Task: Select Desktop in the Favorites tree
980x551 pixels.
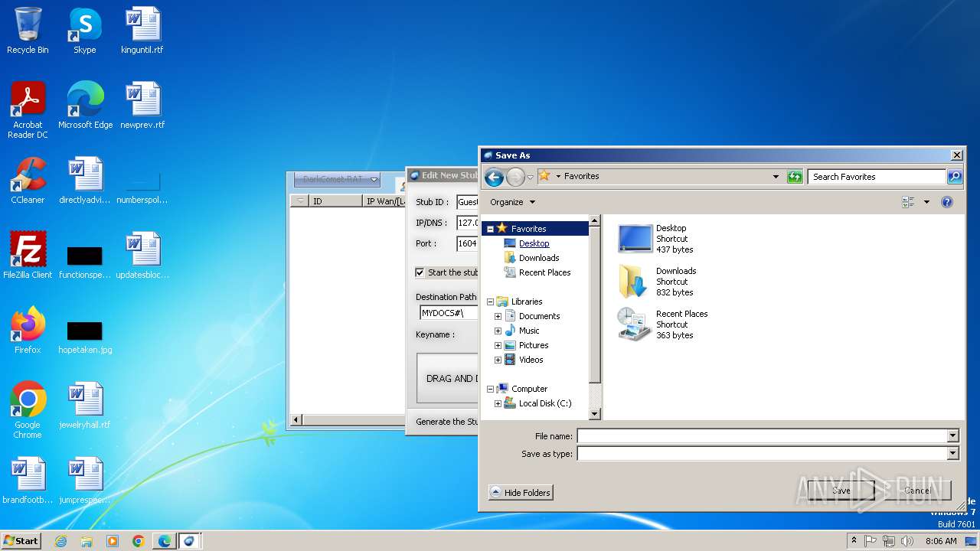Action: tap(534, 243)
